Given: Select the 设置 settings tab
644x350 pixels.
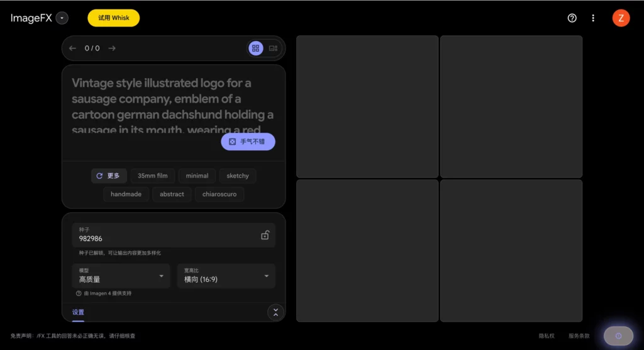Looking at the screenshot, I should pyautogui.click(x=78, y=312).
